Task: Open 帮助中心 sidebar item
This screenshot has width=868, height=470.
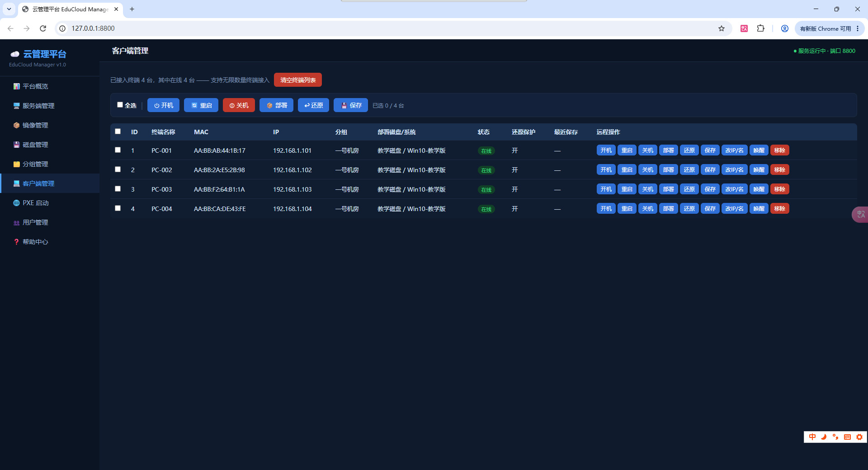Action: (x=50, y=242)
